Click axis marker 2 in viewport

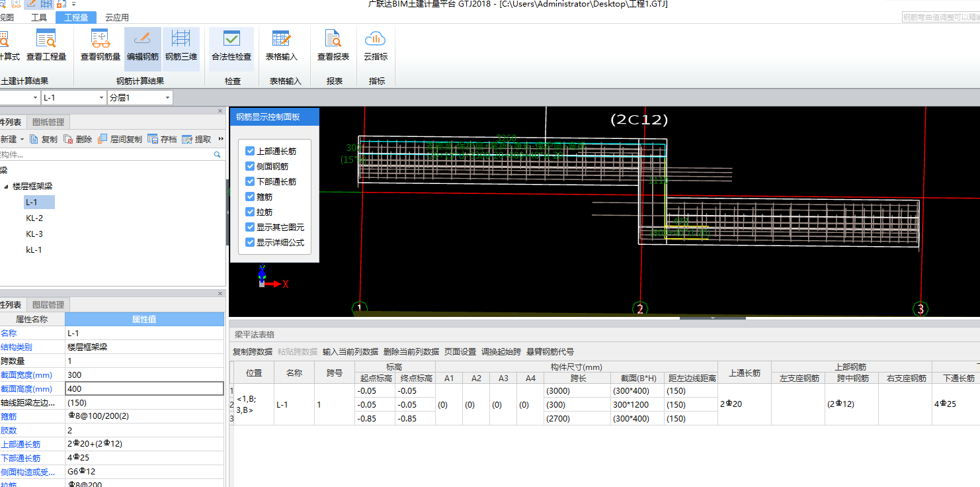point(639,309)
